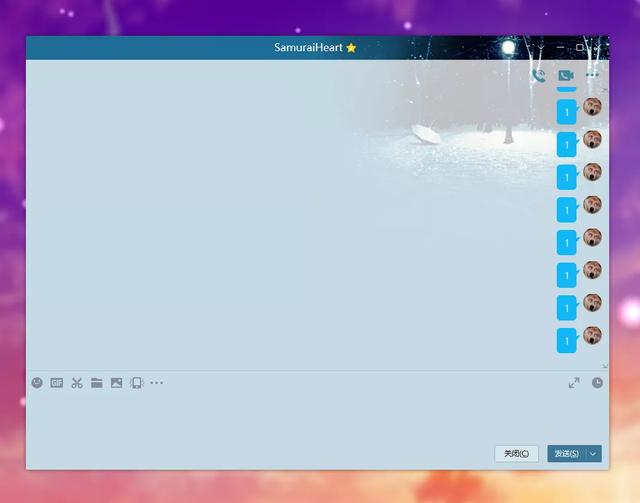Open more input toolbar options
This screenshot has width=640, height=503.
click(156, 383)
